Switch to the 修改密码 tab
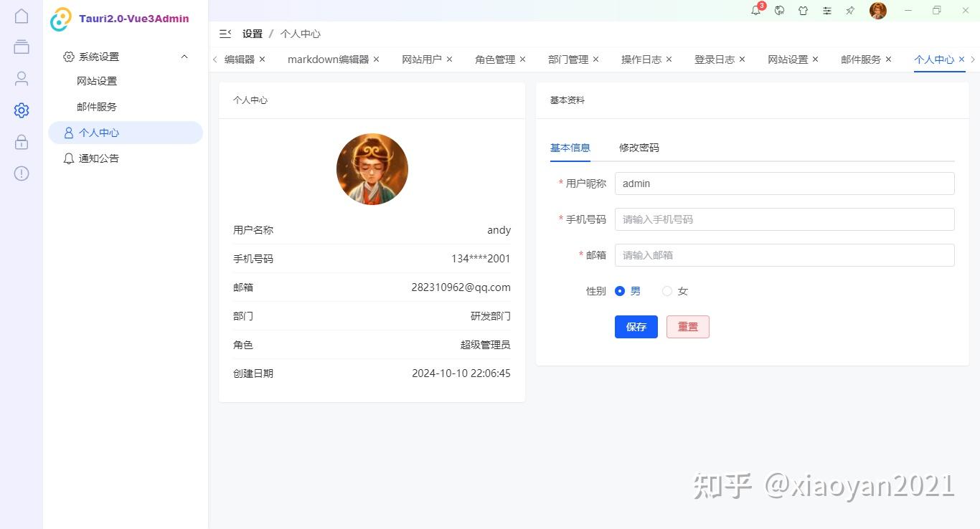 pyautogui.click(x=639, y=148)
